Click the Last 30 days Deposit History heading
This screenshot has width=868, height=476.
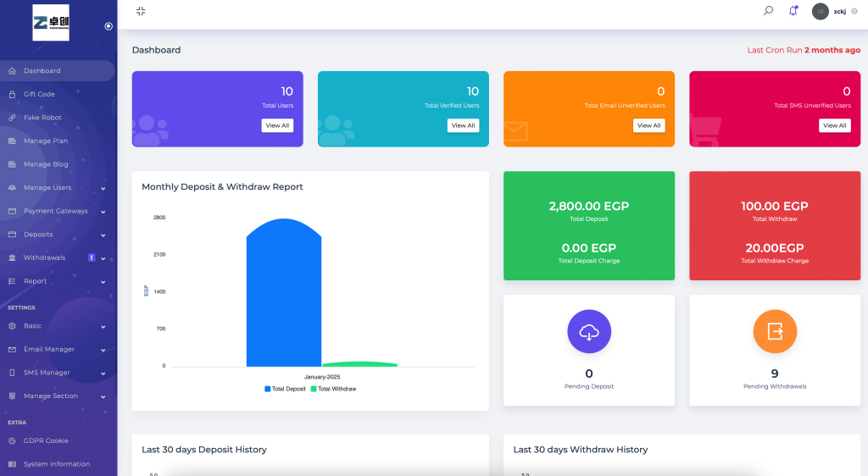click(x=204, y=450)
